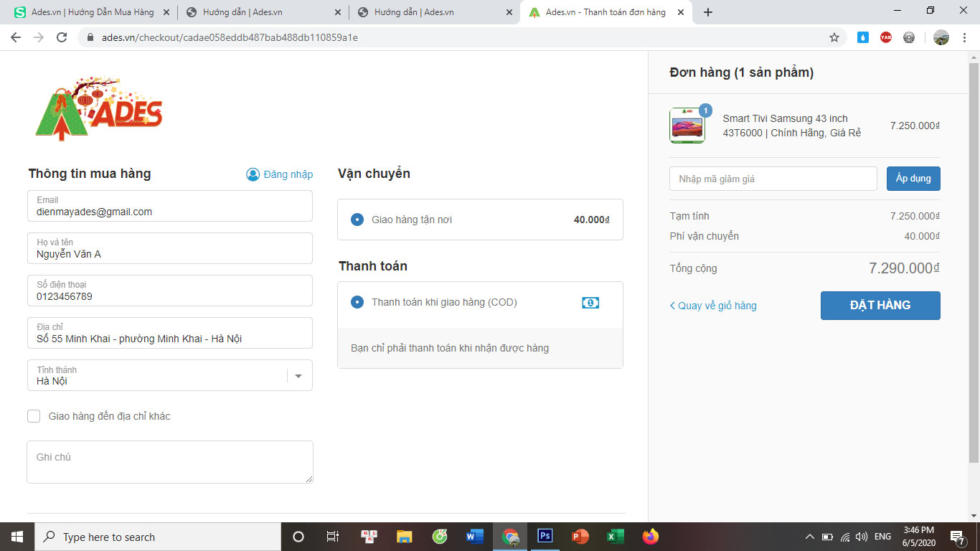Select Thanh toán khi giao hàng (COD) radio
This screenshot has height=551, width=980.
[x=357, y=302]
